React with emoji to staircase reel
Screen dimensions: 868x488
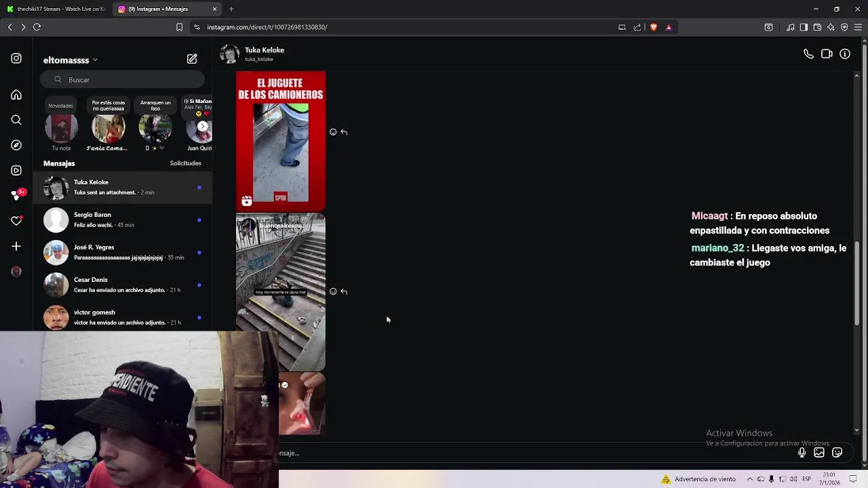coord(333,291)
